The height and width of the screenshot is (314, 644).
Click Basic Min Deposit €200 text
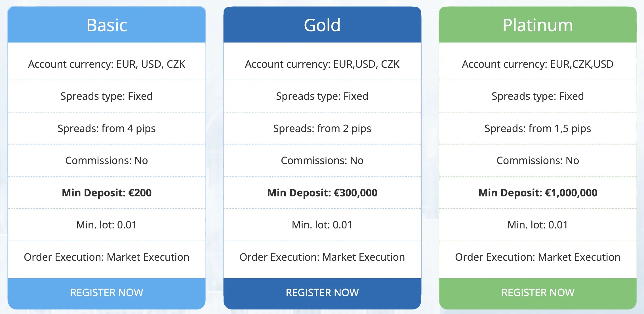107,193
